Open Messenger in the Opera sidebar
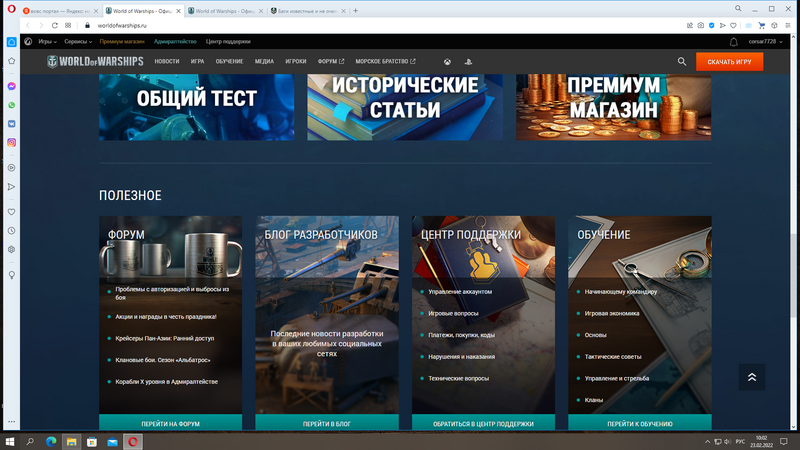Image resolution: width=800 pixels, height=450 pixels. click(x=11, y=86)
